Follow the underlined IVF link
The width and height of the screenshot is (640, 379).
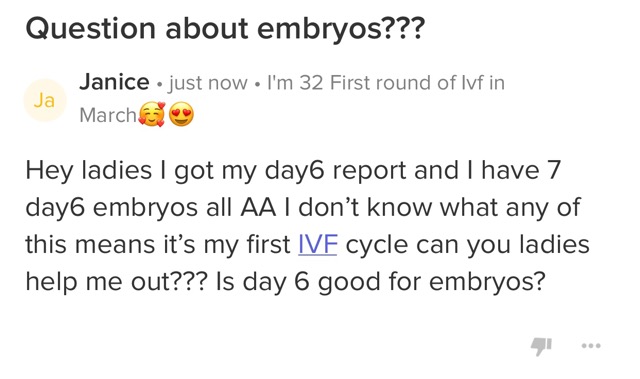(x=318, y=244)
